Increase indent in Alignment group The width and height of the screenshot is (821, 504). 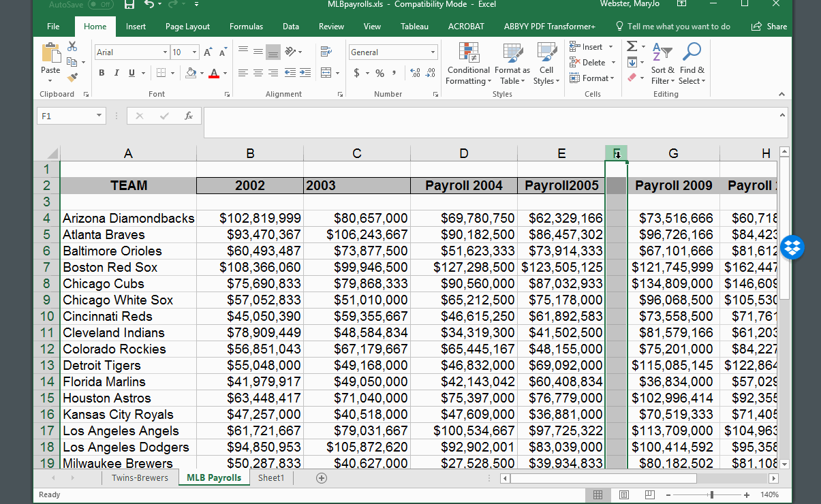pos(305,73)
